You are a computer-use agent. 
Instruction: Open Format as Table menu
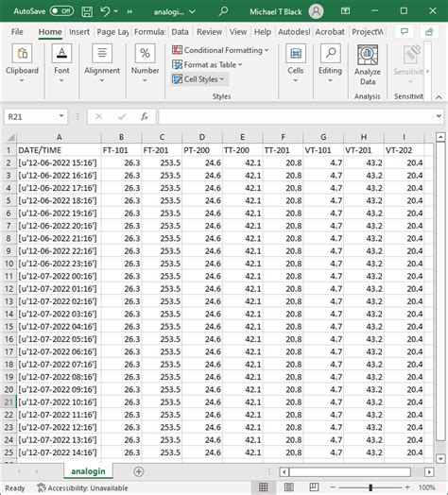click(x=207, y=65)
